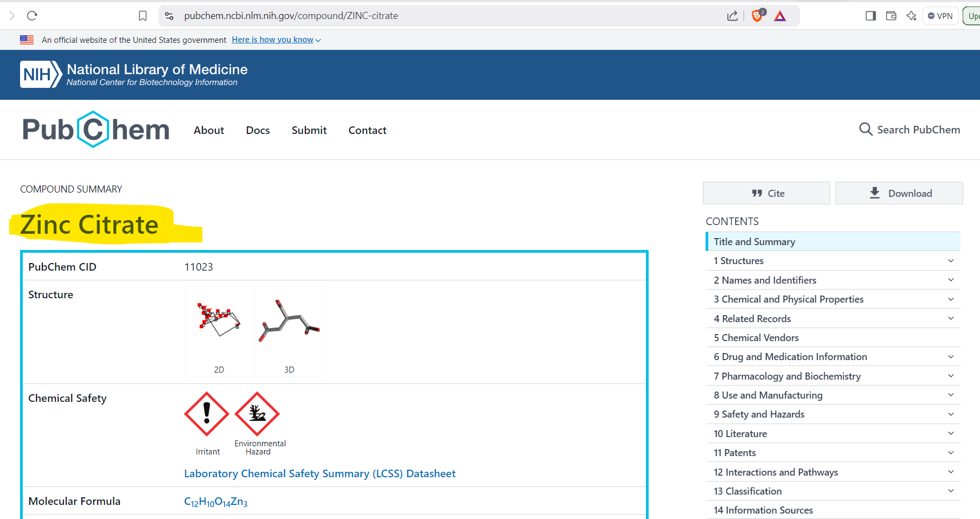Jump to 1 Structures section
Image resolution: width=980 pixels, height=519 pixels.
(739, 261)
